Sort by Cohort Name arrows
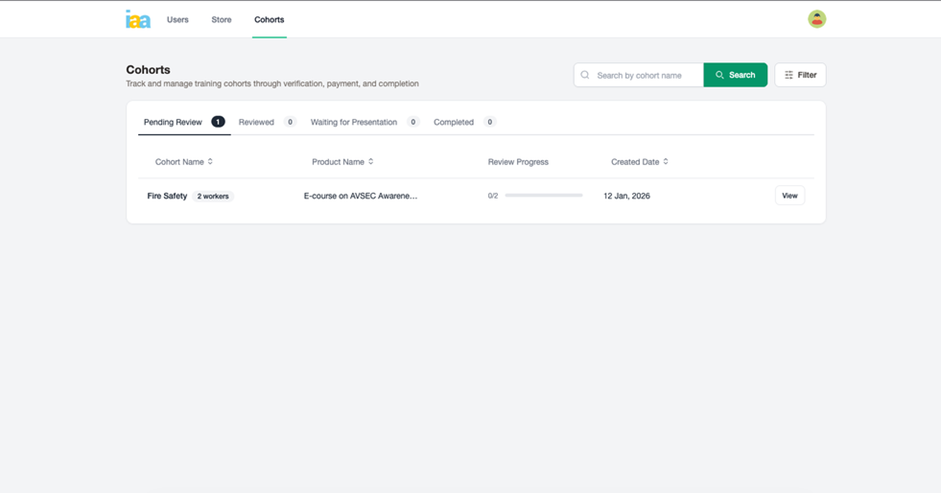The height and width of the screenshot is (493, 941). point(210,162)
